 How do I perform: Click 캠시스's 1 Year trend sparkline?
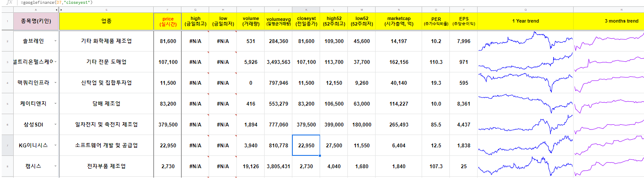(525, 167)
